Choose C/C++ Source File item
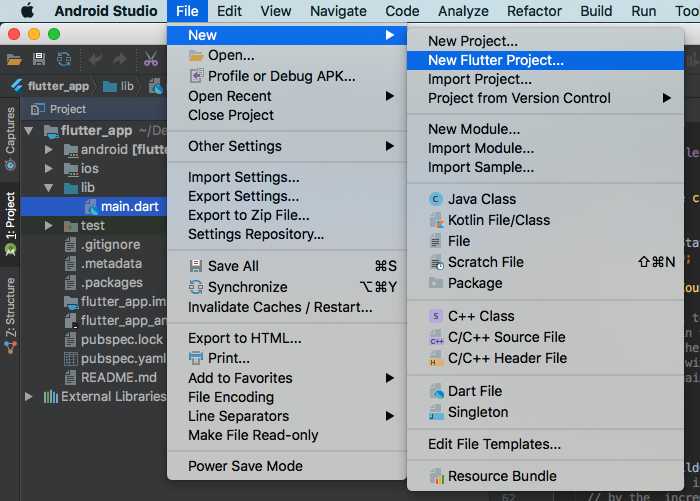The image size is (700, 501). coord(545,337)
